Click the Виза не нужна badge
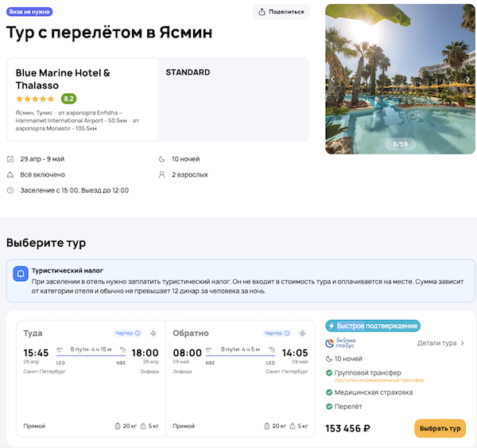Screen dimensions: 477x448 [x=32, y=11]
